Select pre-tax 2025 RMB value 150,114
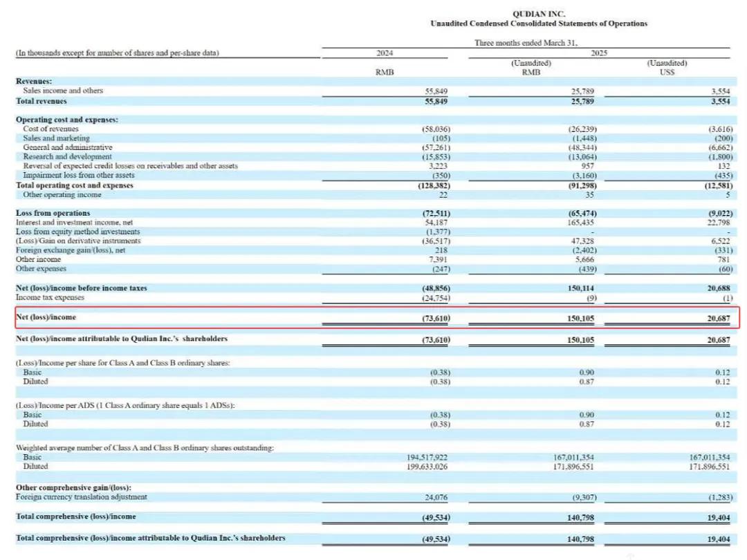The height and width of the screenshot is (560, 747). point(581,288)
